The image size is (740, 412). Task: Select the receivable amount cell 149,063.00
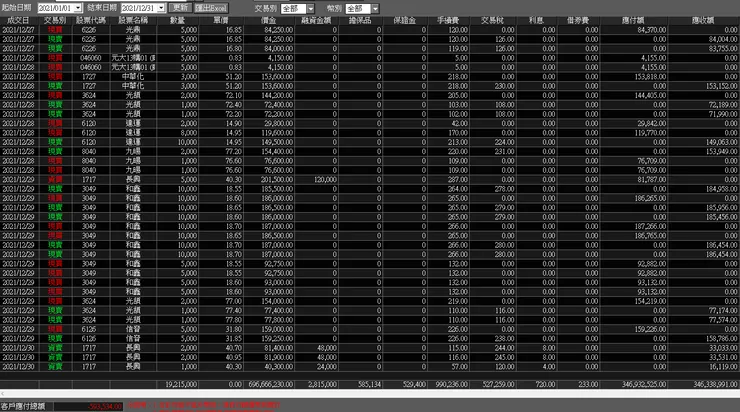click(704, 142)
